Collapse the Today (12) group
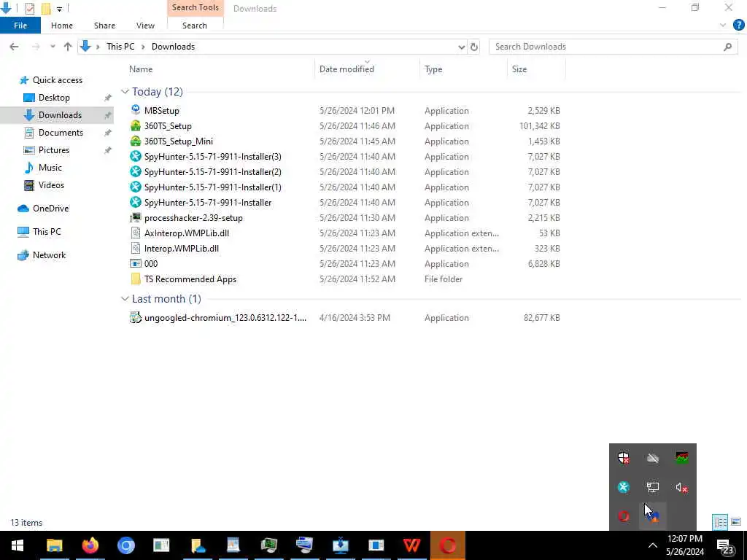This screenshot has width=747, height=560. click(125, 91)
